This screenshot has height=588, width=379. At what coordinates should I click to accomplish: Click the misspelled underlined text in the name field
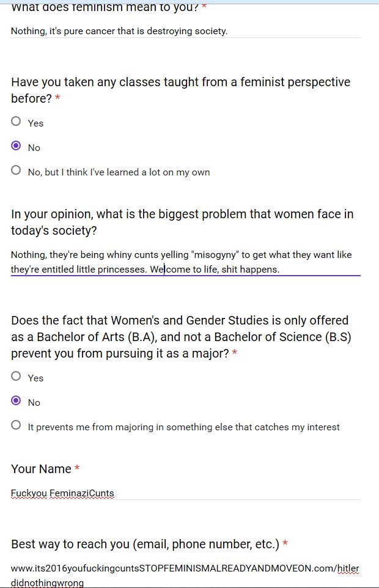pos(62,493)
